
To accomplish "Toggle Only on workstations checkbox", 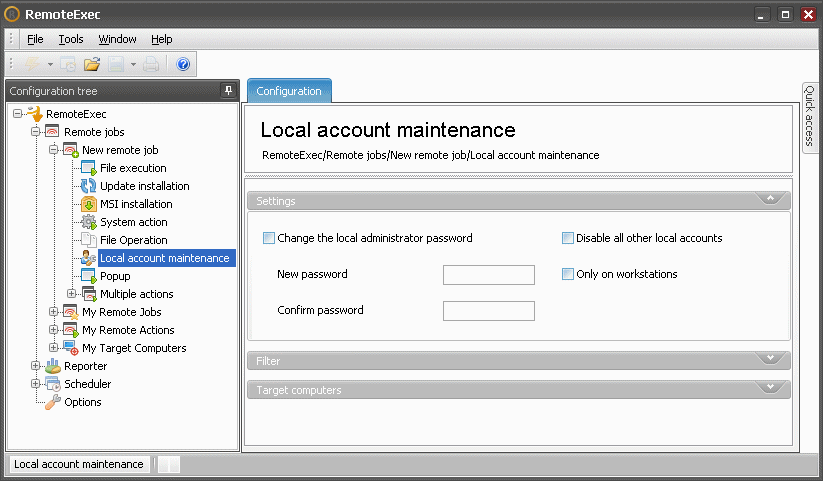I will pyautogui.click(x=567, y=274).
